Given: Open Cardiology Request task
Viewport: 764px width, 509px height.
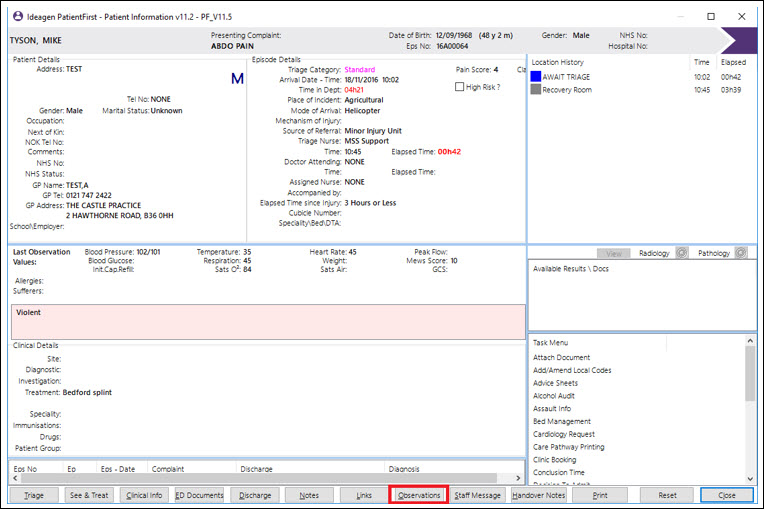Looking at the screenshot, I should [x=564, y=434].
